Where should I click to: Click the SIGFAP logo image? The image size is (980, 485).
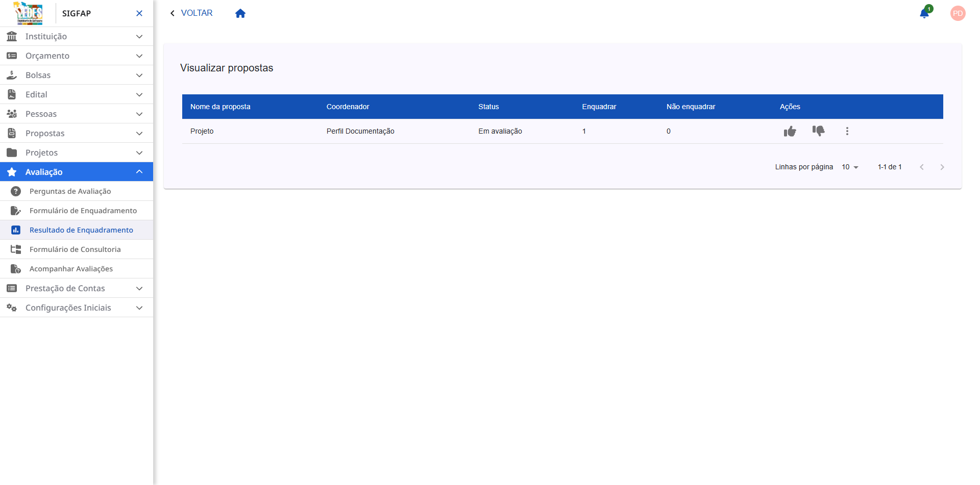tap(29, 13)
